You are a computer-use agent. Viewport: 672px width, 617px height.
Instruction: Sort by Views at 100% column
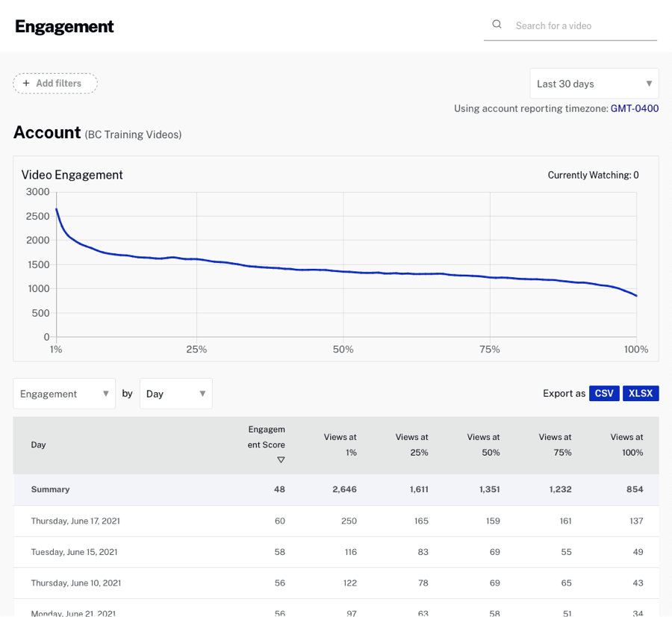[x=627, y=444]
